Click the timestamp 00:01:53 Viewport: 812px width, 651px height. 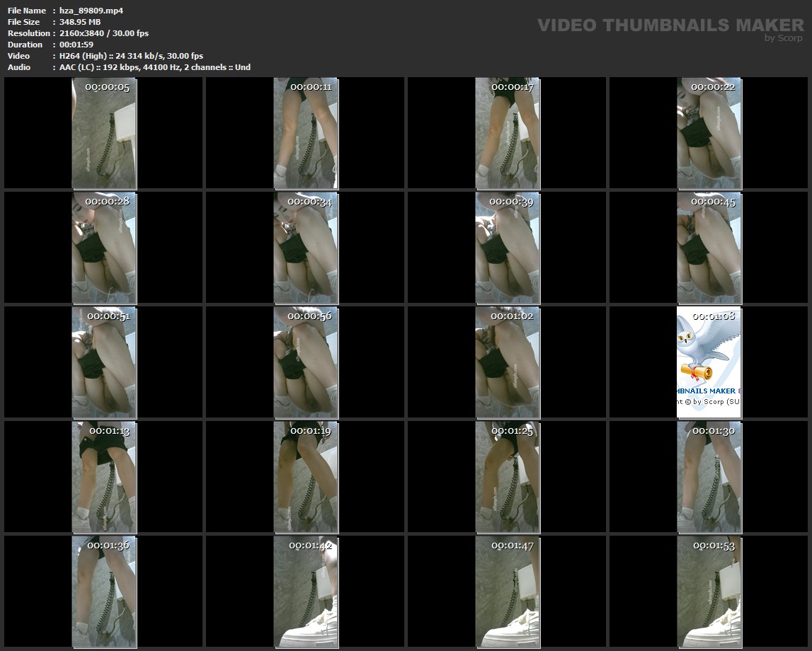(x=714, y=546)
